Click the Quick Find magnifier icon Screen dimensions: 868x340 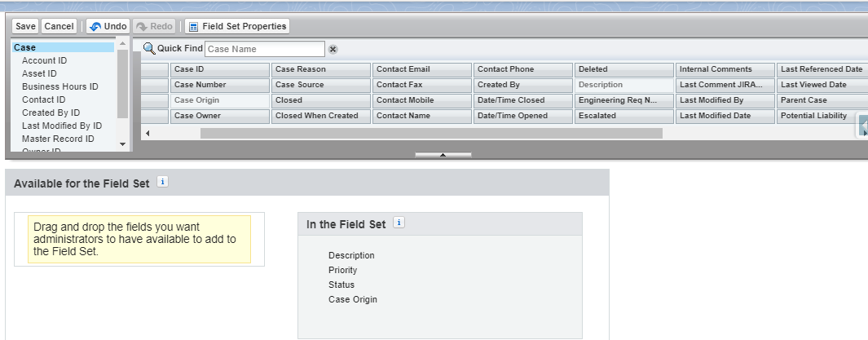(x=149, y=48)
